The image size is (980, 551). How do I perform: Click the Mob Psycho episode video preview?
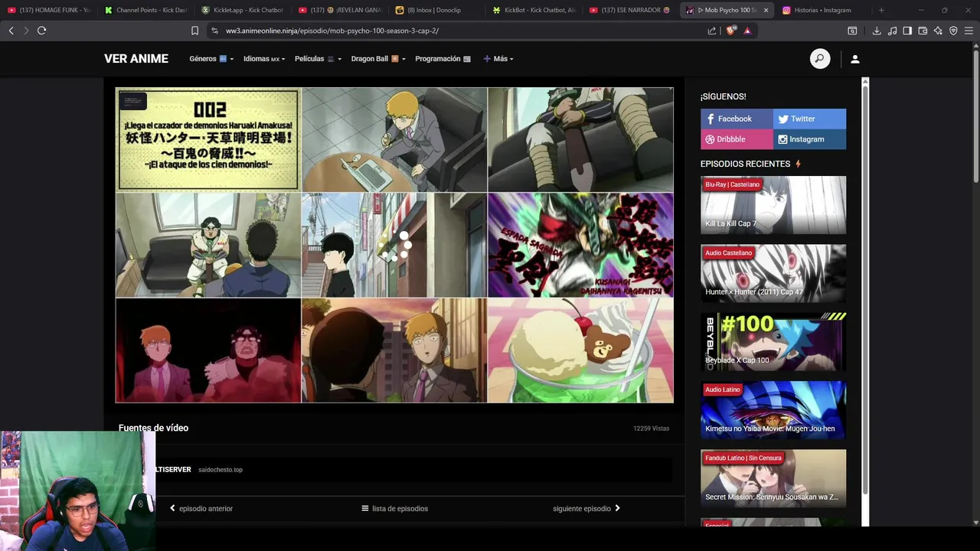click(394, 245)
